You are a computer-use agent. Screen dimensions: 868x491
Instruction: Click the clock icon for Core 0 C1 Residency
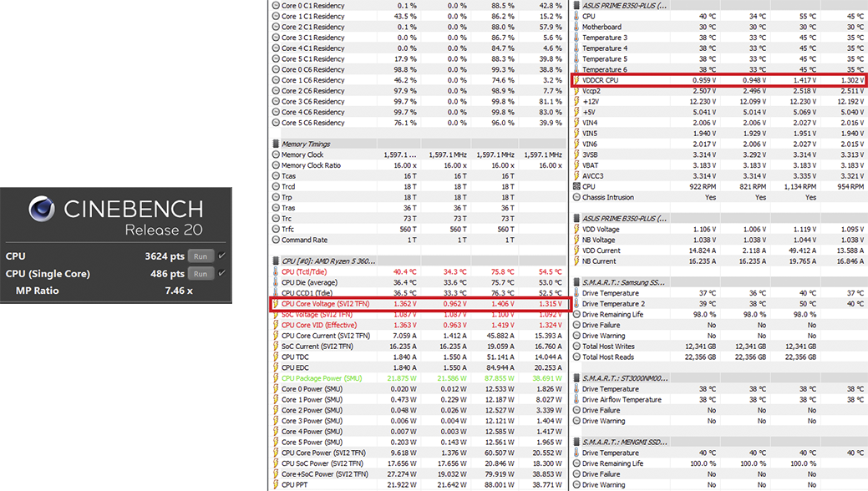276,6
